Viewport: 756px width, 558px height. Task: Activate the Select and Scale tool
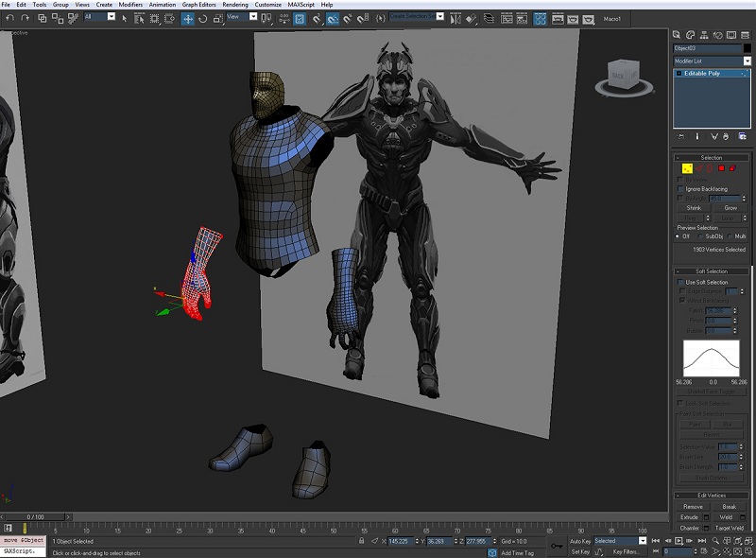218,19
